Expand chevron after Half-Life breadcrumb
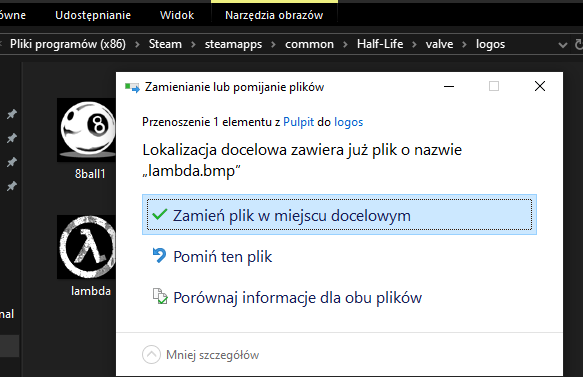The image size is (583, 377). click(x=414, y=45)
